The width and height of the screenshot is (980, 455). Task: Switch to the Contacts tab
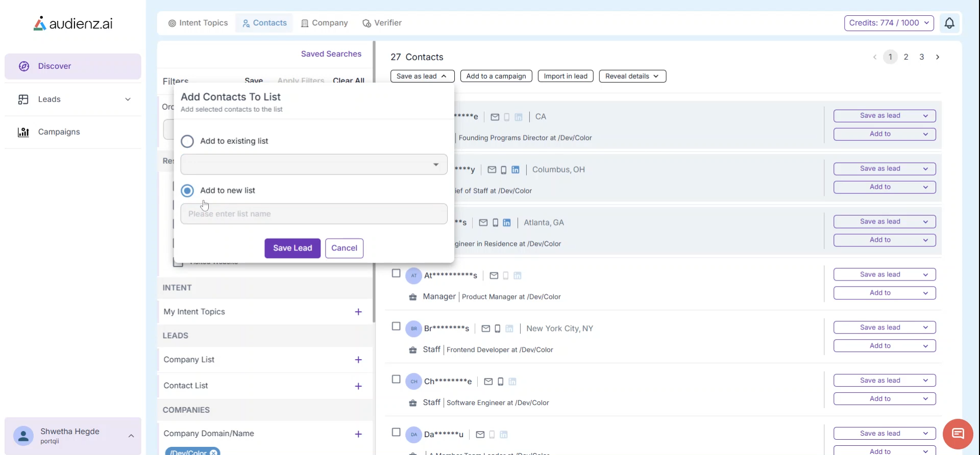pyautogui.click(x=264, y=23)
